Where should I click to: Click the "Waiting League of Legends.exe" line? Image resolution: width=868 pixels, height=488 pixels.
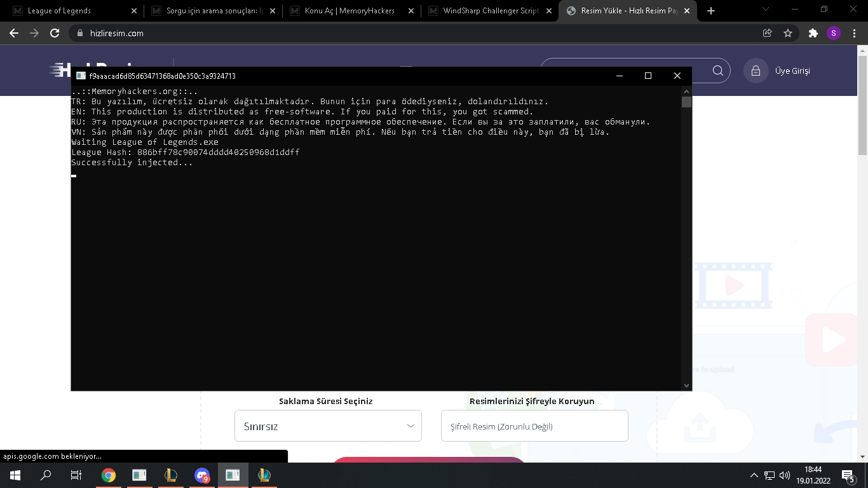point(145,142)
